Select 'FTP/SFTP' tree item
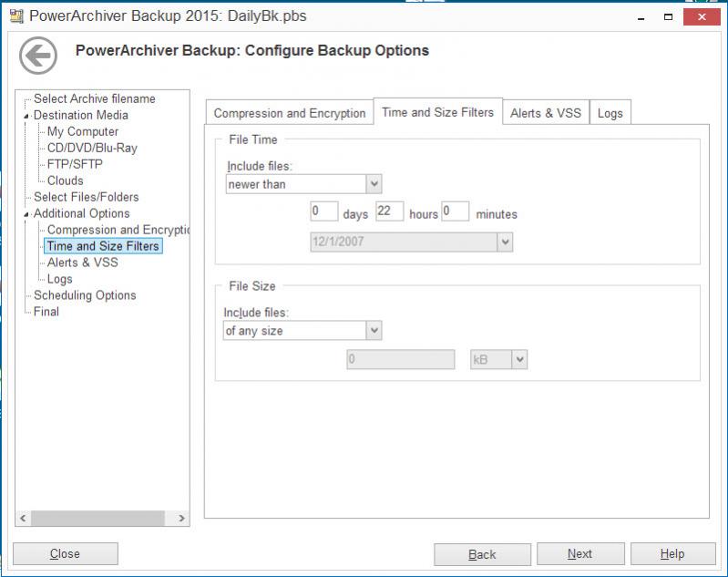This screenshot has width=728, height=577. pos(75,164)
